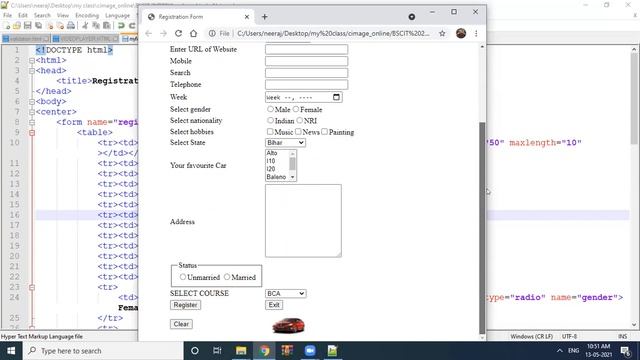Open the calendar picker in Week field

pyautogui.click(x=336, y=97)
